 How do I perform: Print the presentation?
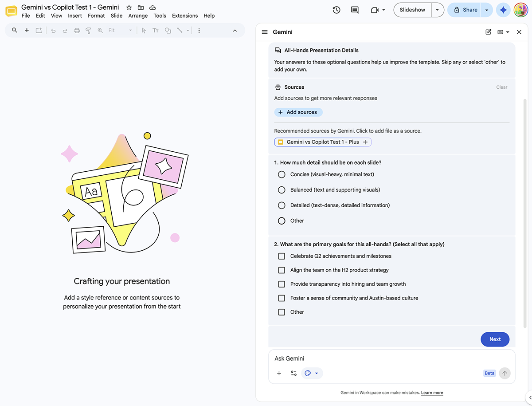point(77,31)
